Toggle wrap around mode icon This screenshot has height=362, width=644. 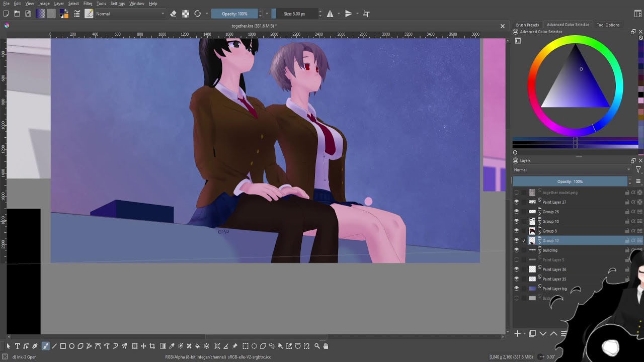click(x=366, y=14)
